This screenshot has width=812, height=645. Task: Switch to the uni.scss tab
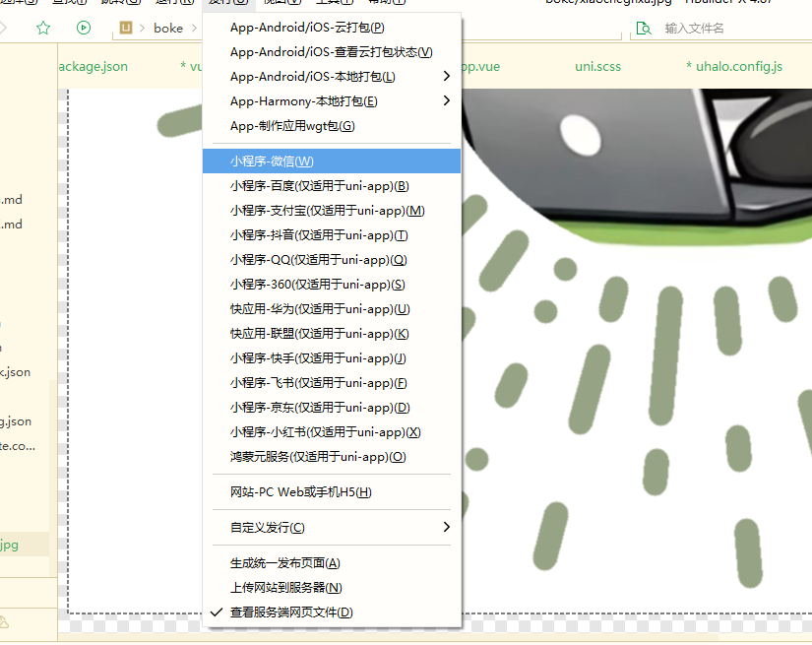pos(597,66)
